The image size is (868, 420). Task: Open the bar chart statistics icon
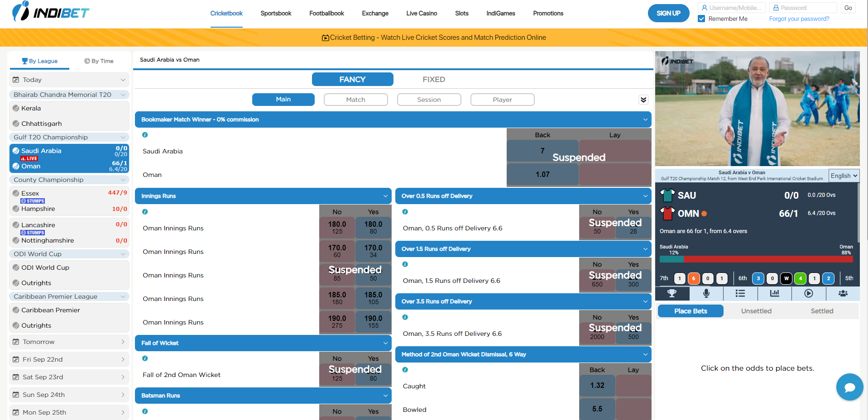774,293
